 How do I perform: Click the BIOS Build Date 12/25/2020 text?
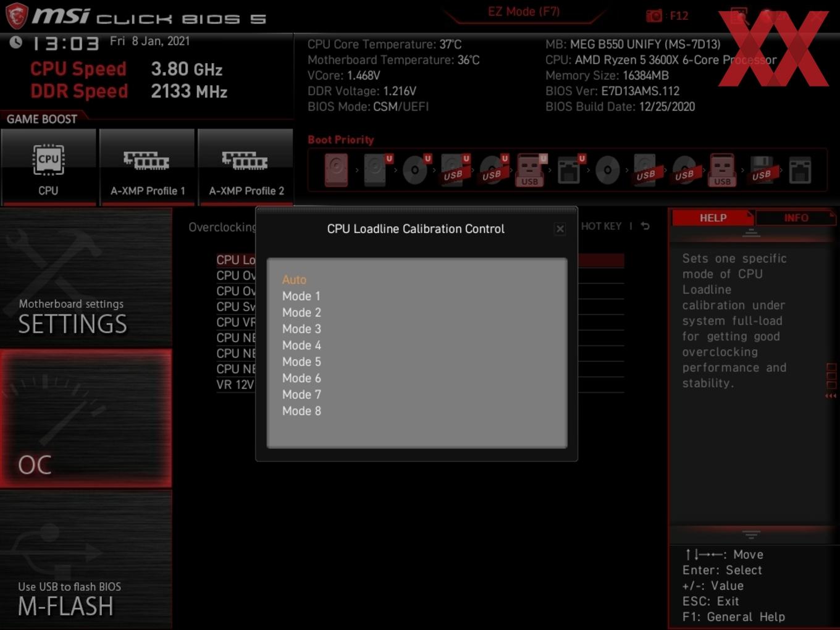620,107
